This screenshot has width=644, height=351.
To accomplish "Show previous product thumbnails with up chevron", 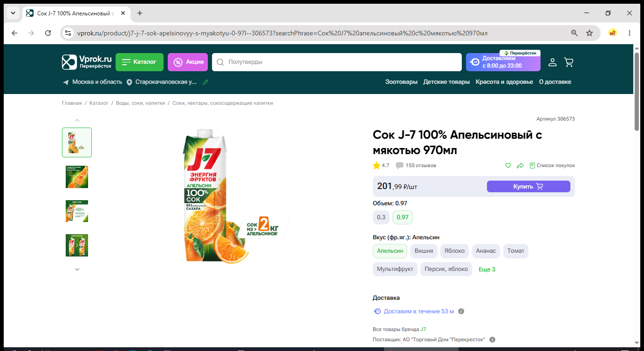I will [x=77, y=120].
